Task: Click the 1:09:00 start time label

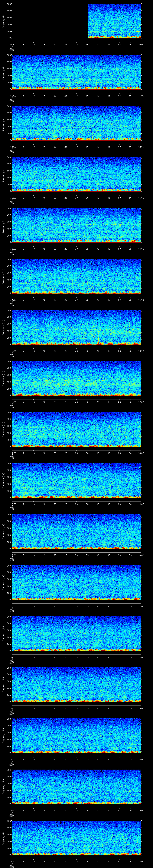Action: [x=12, y=44]
